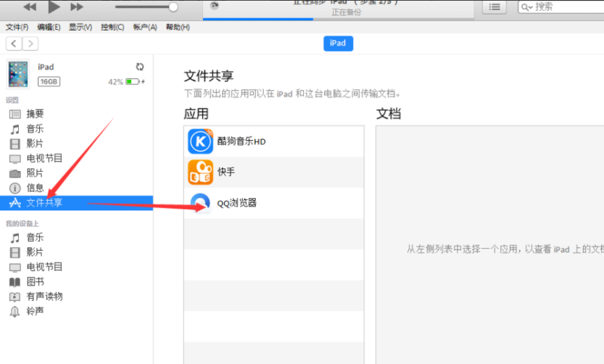Select 快手 app in the list
Image resolution: width=604 pixels, height=364 pixels.
226,172
